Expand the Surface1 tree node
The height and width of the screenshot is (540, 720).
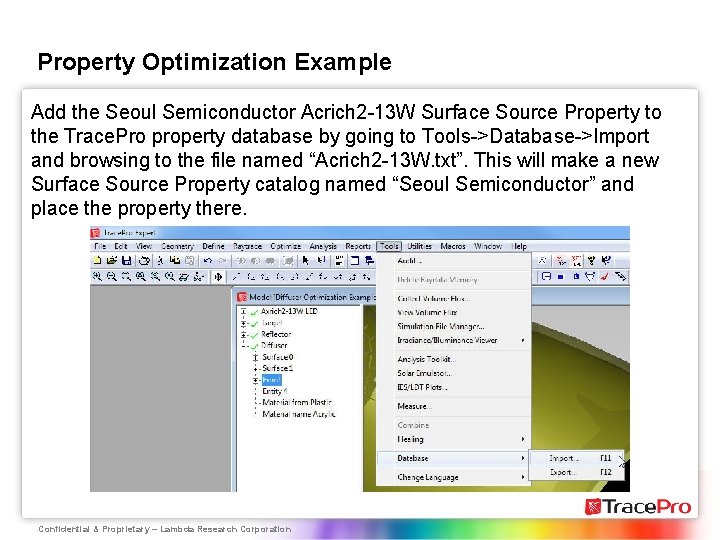pyautogui.click(x=255, y=368)
